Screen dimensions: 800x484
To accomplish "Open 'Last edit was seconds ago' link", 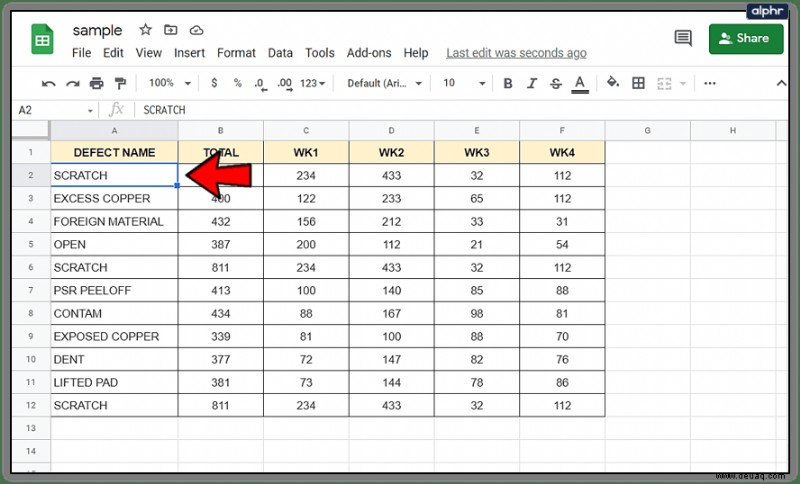I will 516,53.
